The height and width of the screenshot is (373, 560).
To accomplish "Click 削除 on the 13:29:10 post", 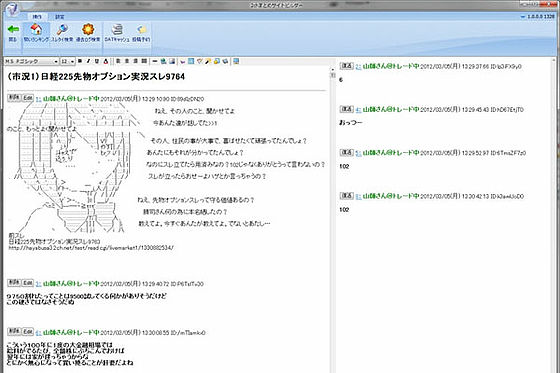I will 14,98.
